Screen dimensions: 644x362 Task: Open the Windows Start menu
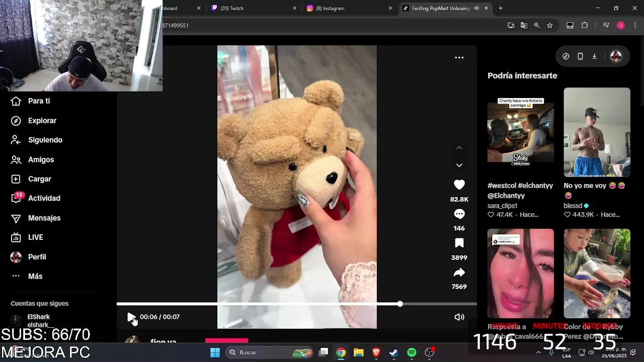click(x=215, y=352)
